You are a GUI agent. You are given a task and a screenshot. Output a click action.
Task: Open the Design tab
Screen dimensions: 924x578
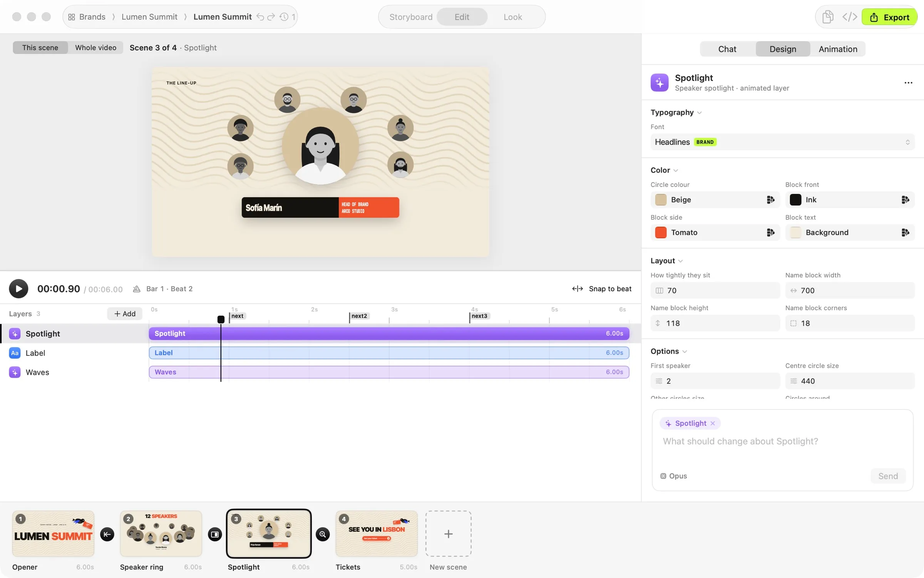pyautogui.click(x=783, y=49)
